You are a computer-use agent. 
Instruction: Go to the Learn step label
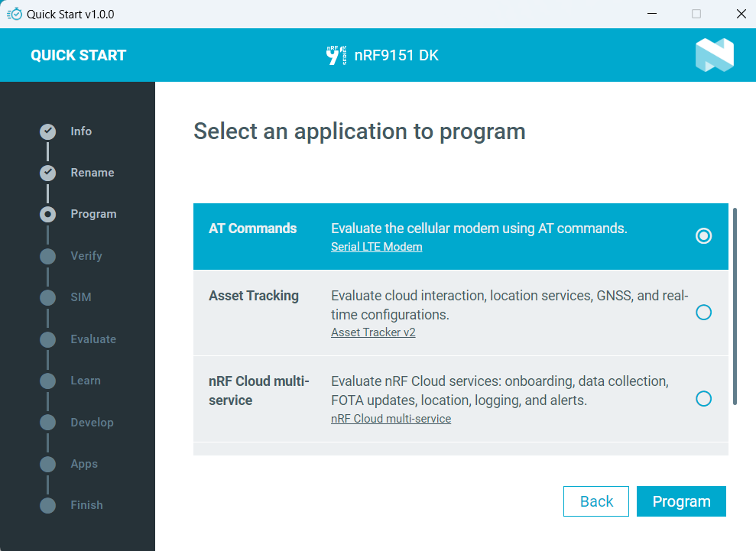click(86, 381)
